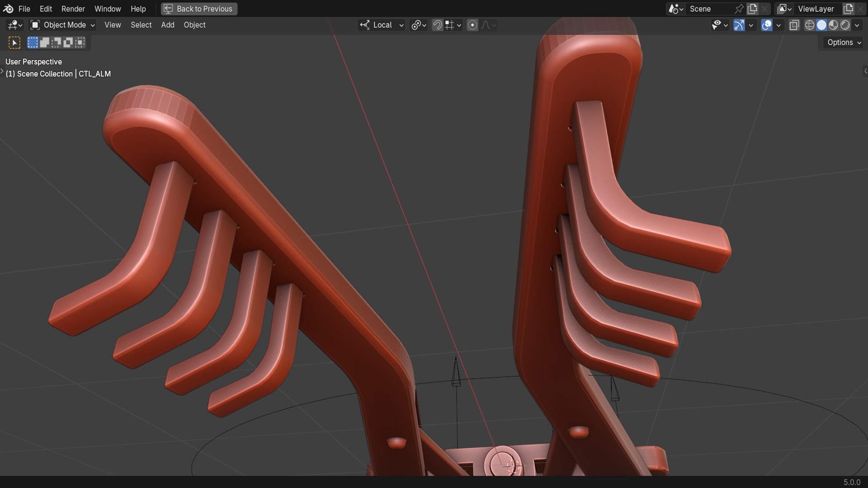Toggle X-ray mode
This screenshot has height=488, width=868.
(x=794, y=25)
